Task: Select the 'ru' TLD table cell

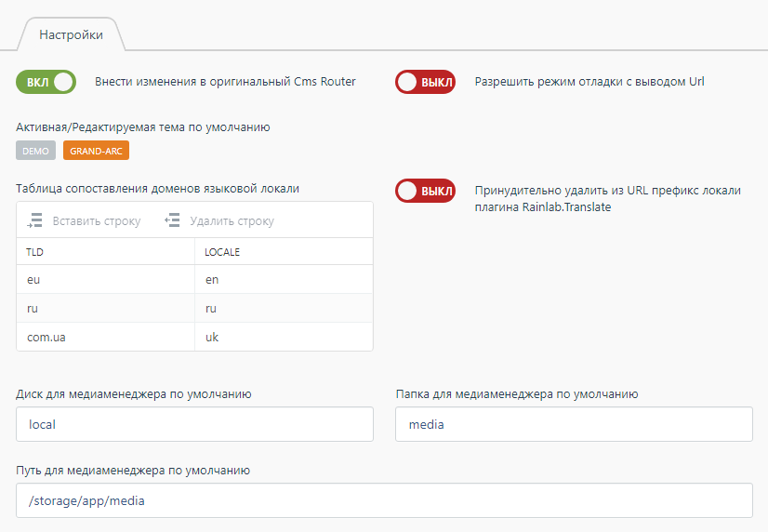Action: pos(106,308)
